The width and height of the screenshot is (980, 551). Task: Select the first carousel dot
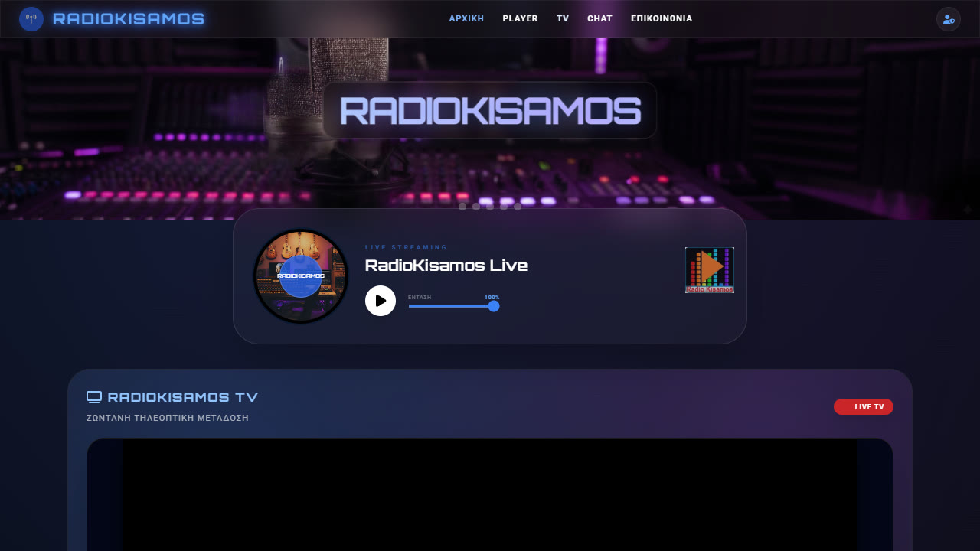[x=462, y=207]
